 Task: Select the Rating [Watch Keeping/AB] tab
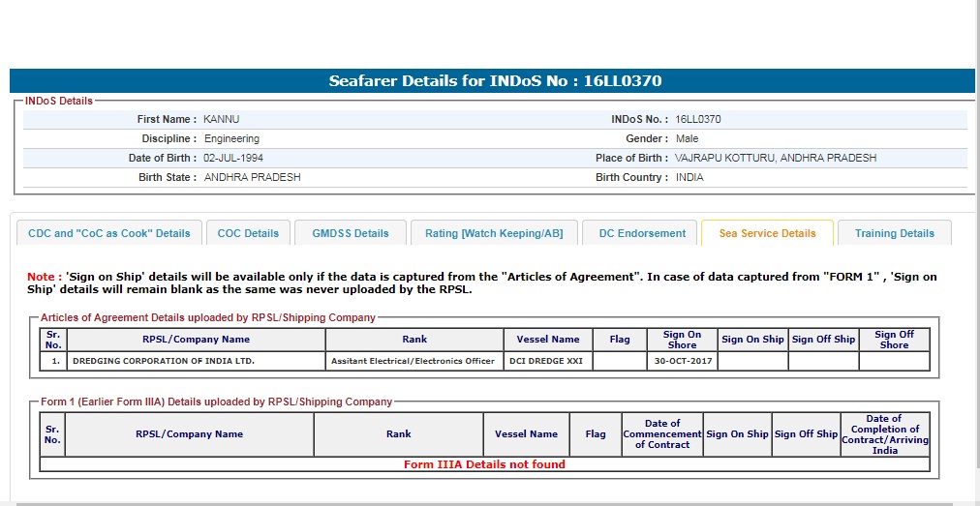(x=494, y=233)
